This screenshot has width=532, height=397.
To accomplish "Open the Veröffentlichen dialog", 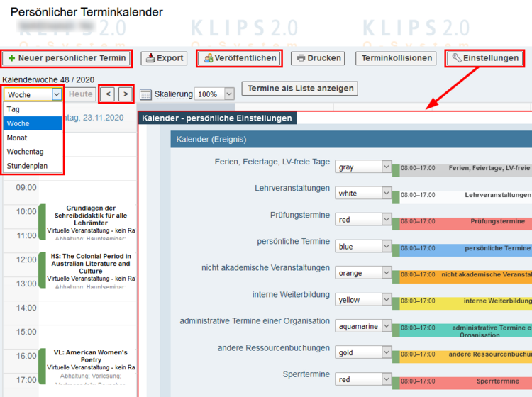I will click(x=240, y=58).
